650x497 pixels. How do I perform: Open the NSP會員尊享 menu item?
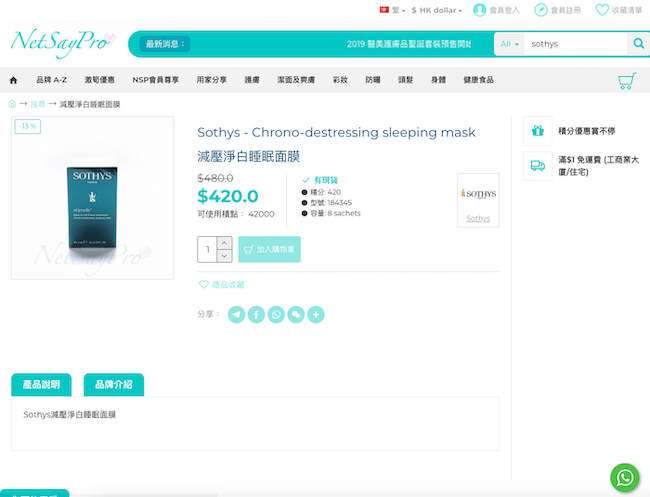tap(155, 80)
